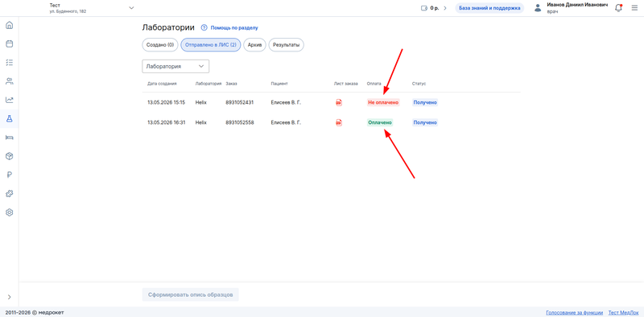Click date 13.05.2026 16:31
Image resolution: width=644 pixels, height=317 pixels.
pos(167,122)
